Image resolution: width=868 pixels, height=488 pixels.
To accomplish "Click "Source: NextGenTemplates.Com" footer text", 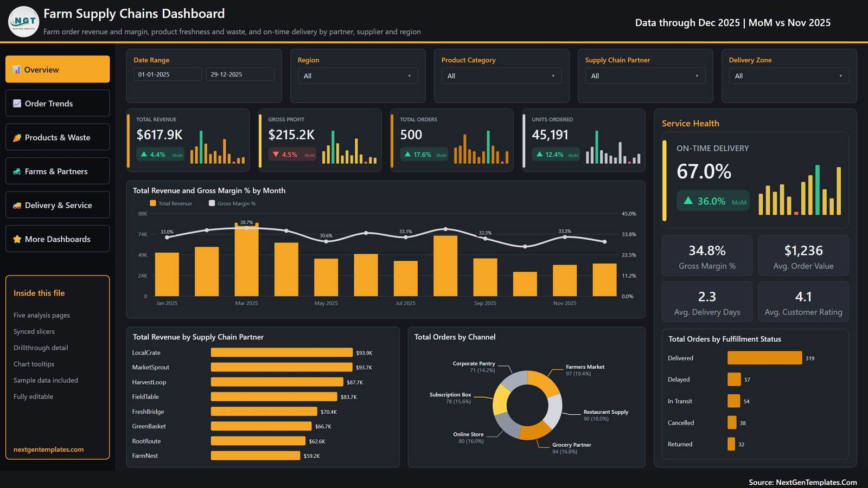I will pos(803,482).
